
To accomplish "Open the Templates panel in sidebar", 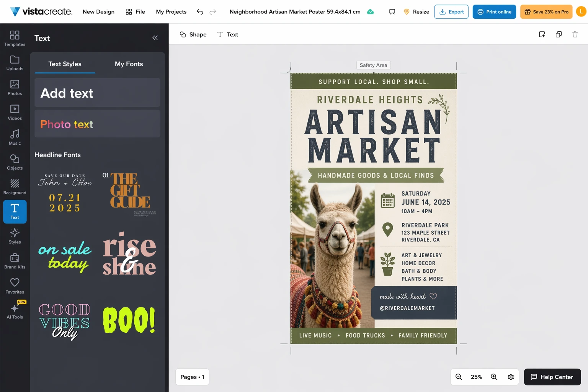I will 15,38.
